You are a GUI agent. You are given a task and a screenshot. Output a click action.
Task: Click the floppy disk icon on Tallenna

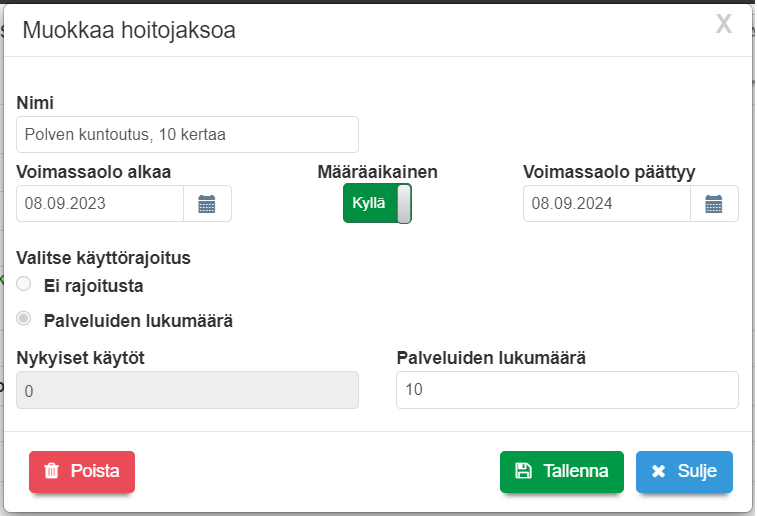click(523, 471)
